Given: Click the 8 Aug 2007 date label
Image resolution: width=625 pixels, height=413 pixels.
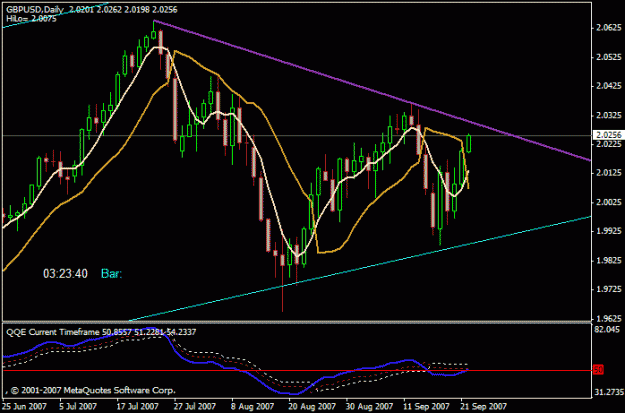Looking at the screenshot, I should coord(253,407).
